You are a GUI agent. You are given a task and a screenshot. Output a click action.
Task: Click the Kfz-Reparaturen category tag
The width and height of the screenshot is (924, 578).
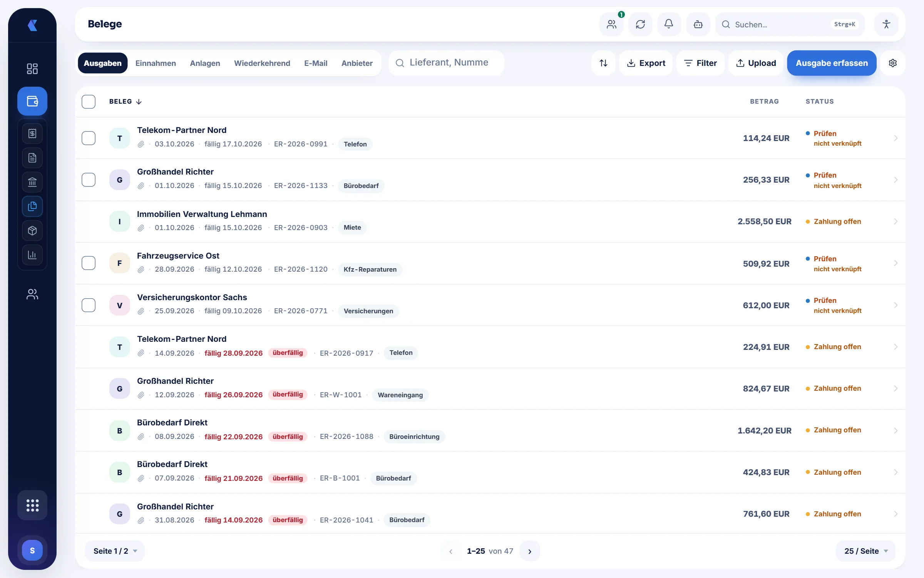(x=370, y=269)
